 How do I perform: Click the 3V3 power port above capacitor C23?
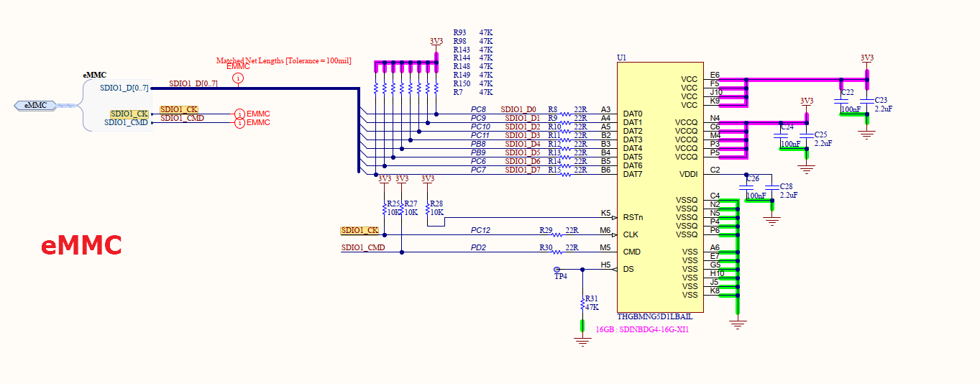pos(867,60)
